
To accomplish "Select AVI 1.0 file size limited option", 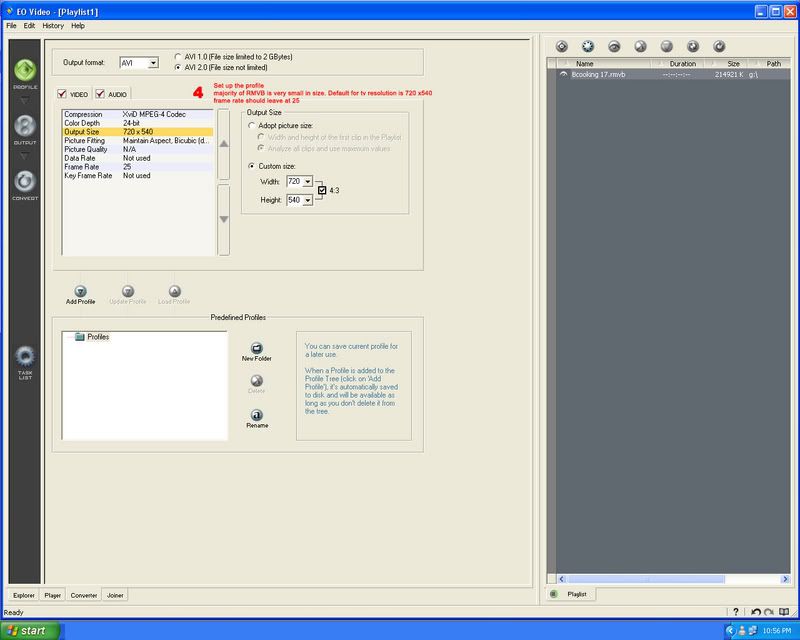I will click(x=179, y=57).
